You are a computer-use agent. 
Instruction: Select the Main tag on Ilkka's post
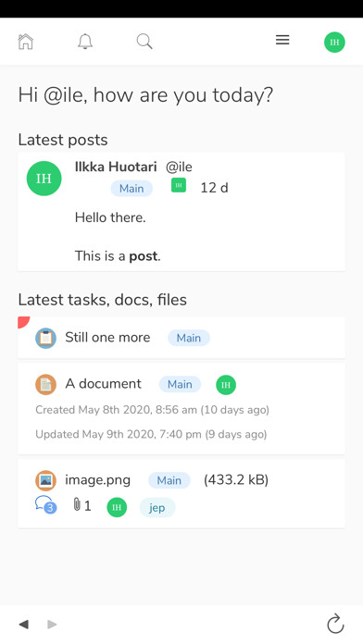131,189
